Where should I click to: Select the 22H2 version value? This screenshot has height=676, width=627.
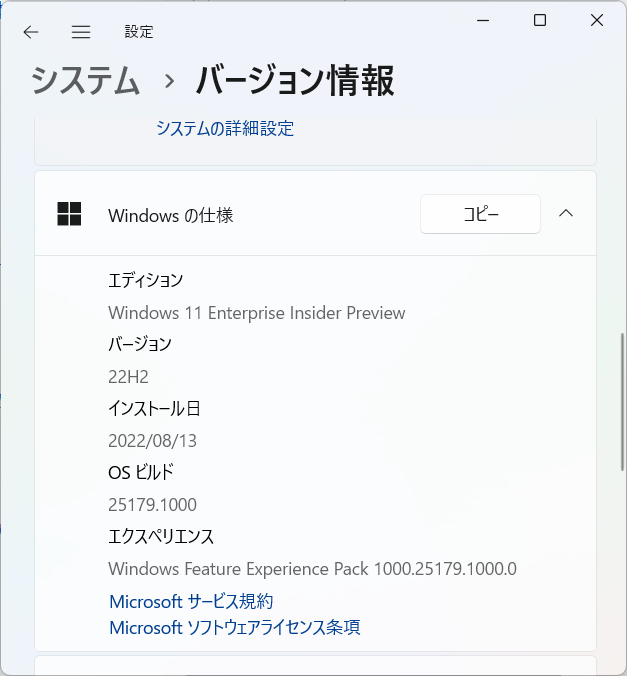click(x=128, y=377)
